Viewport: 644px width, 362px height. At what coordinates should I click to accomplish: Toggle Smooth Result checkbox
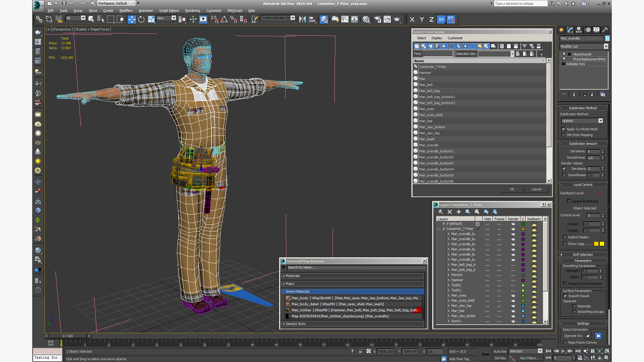565,296
